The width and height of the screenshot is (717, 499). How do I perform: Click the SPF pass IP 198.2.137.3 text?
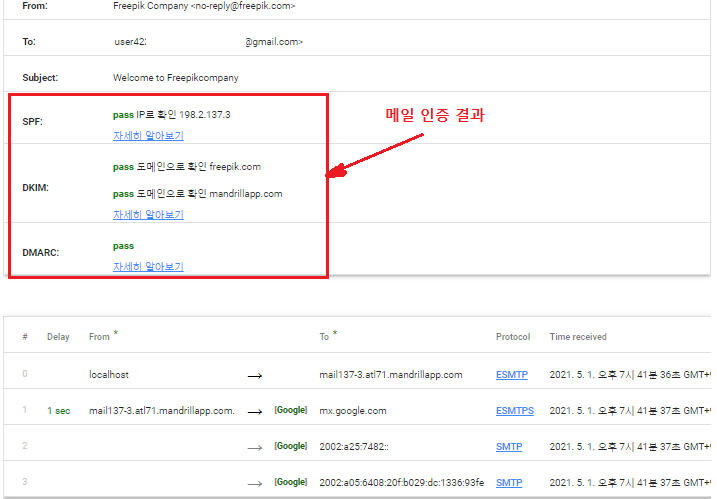tap(171, 114)
